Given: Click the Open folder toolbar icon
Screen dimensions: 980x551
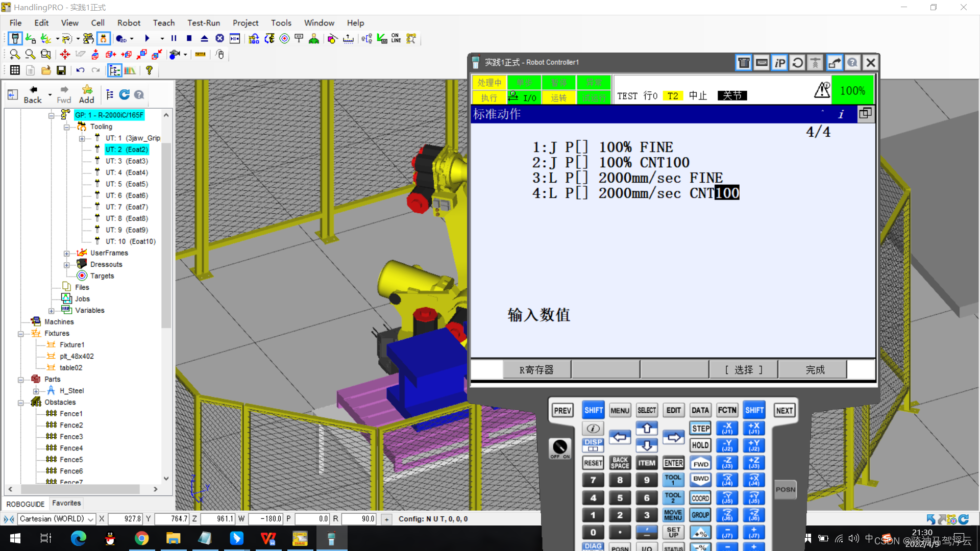Looking at the screenshot, I should pyautogui.click(x=46, y=70).
